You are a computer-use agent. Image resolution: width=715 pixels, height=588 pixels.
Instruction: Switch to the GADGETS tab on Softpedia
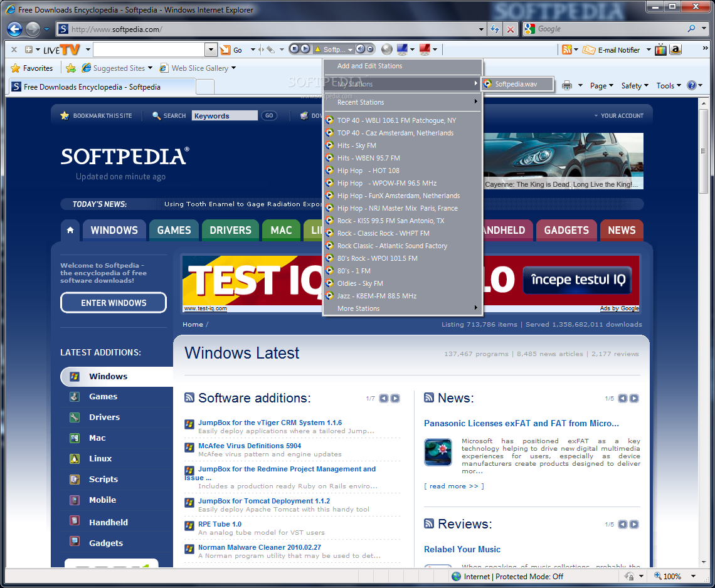[x=566, y=230]
